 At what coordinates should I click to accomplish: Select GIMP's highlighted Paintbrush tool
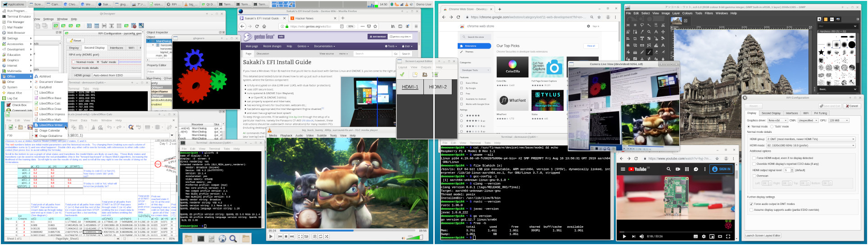649,52
